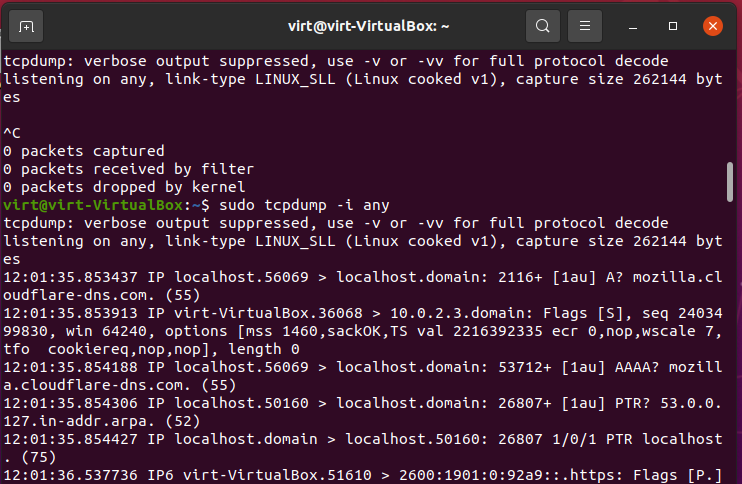The height and width of the screenshot is (484, 742).
Task: Open a new terminal tab
Action: coord(26,26)
